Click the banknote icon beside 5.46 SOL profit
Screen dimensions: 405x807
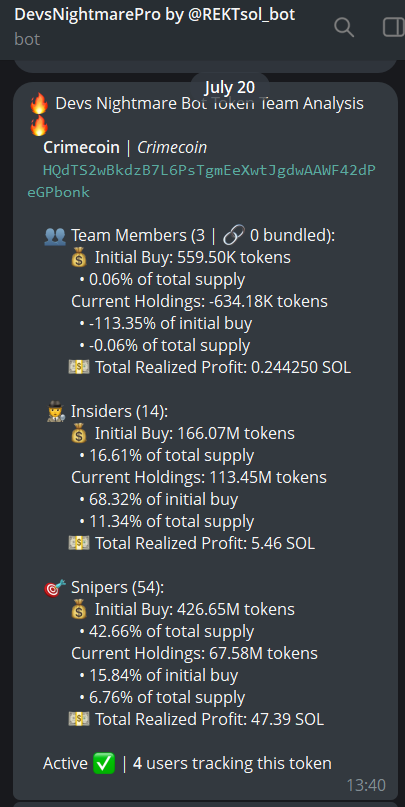79,543
